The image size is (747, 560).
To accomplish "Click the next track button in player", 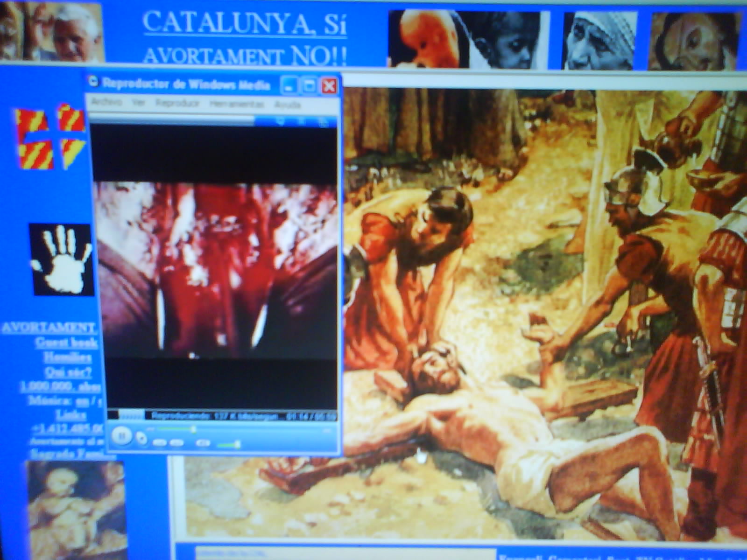I will [x=176, y=442].
